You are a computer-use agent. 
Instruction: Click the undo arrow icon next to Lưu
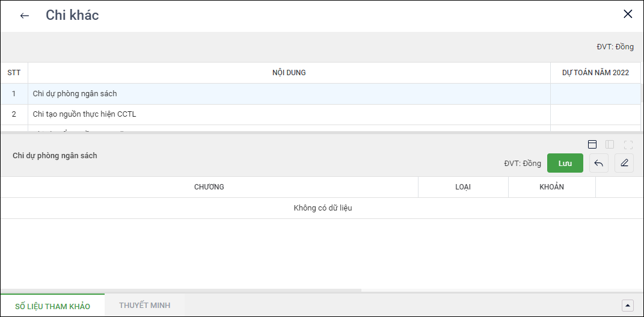(598, 163)
